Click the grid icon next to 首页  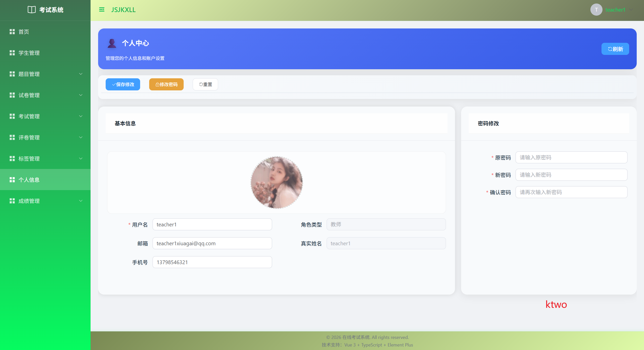(x=12, y=31)
